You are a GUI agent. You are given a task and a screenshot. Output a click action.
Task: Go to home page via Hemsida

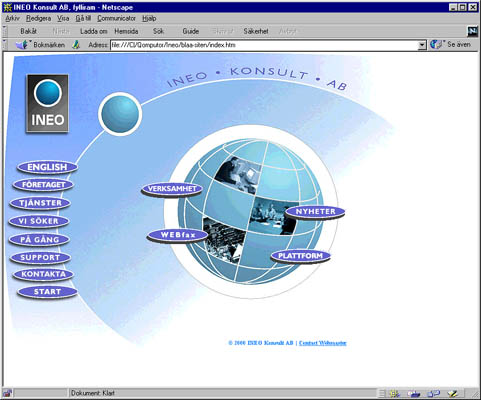tap(126, 31)
